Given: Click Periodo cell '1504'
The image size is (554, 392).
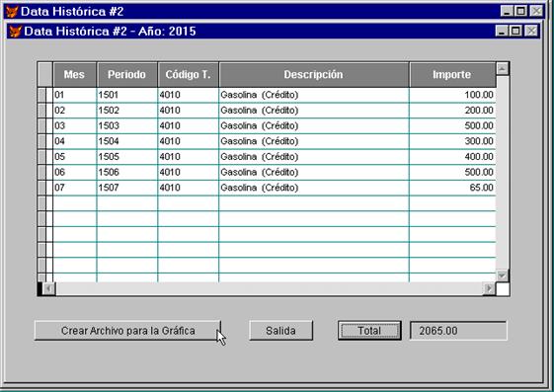Looking at the screenshot, I should click(126, 141).
